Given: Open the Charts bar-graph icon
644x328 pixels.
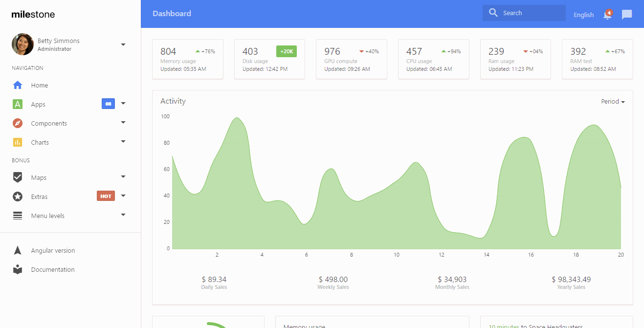Looking at the screenshot, I should click(17, 142).
